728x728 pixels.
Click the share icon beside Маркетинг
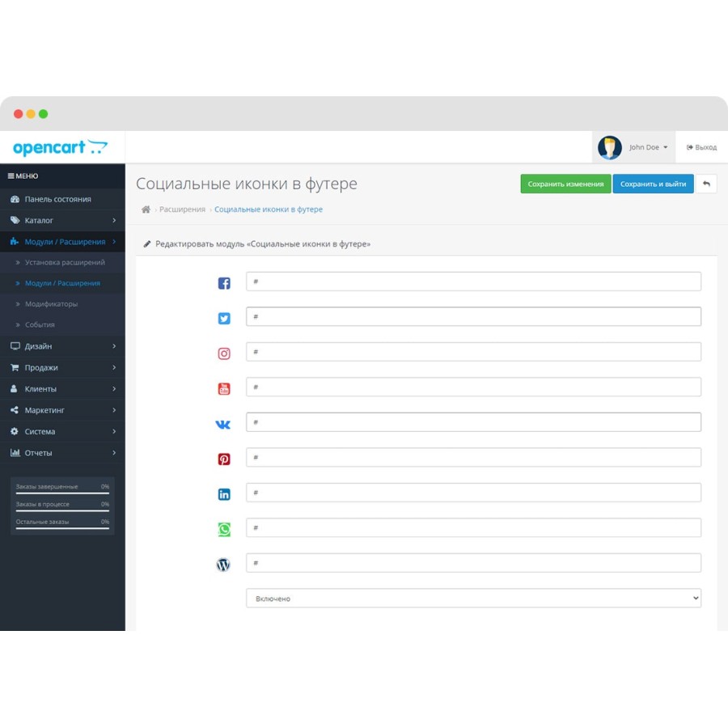point(15,410)
